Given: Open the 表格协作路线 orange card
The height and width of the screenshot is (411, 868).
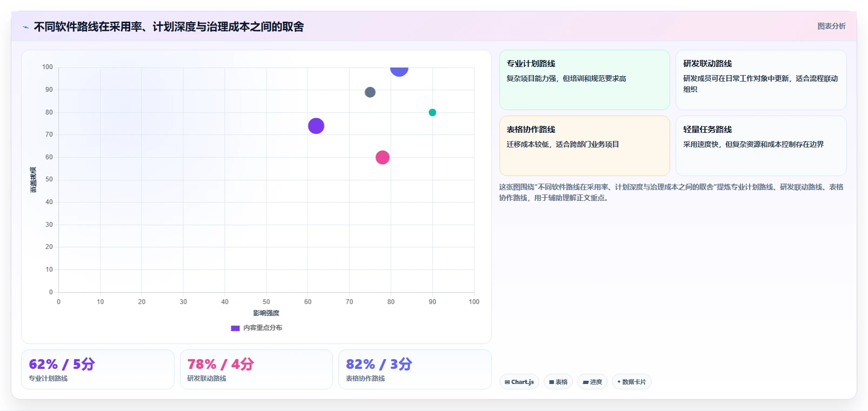Looking at the screenshot, I should (585, 146).
